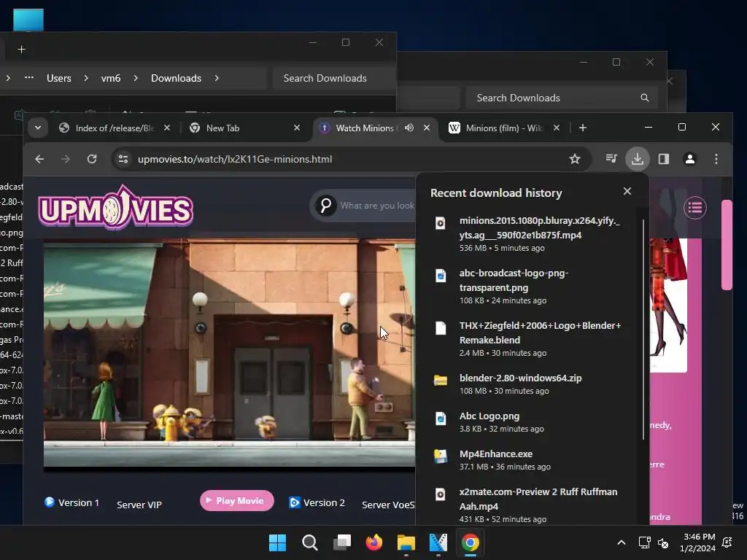
Task: Click the page vertical pink scrollbar
Action: click(727, 245)
